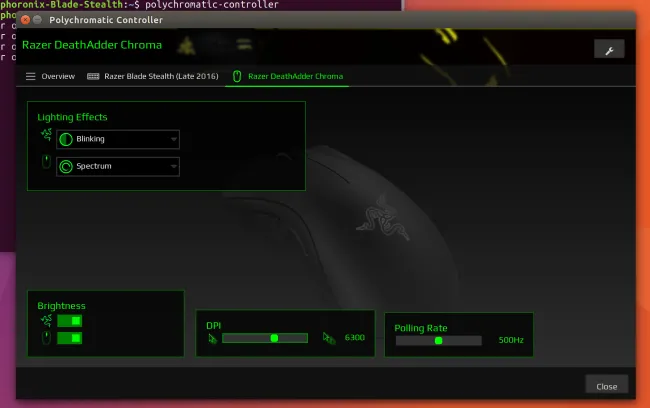Open the Spectrum scroll wheel effect dropdown

tap(118, 166)
